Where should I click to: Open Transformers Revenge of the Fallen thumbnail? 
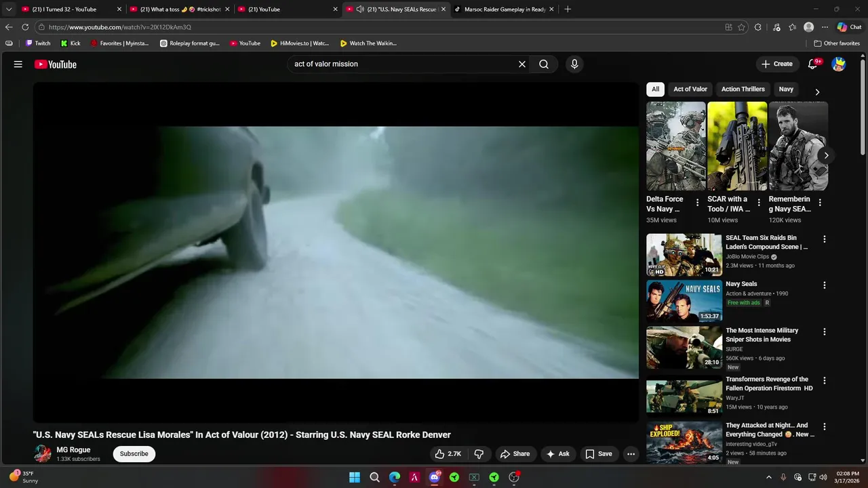(x=684, y=396)
